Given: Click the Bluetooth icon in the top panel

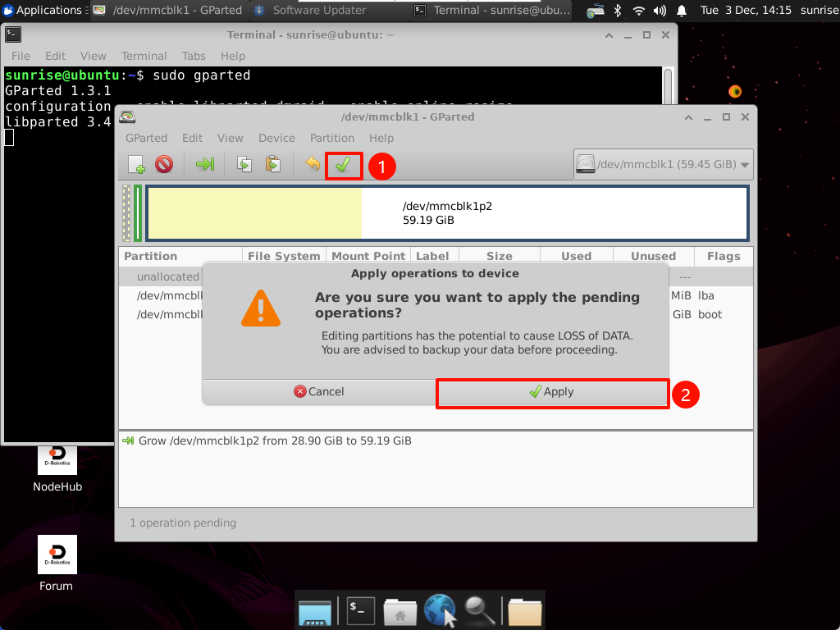Looking at the screenshot, I should click(x=617, y=10).
